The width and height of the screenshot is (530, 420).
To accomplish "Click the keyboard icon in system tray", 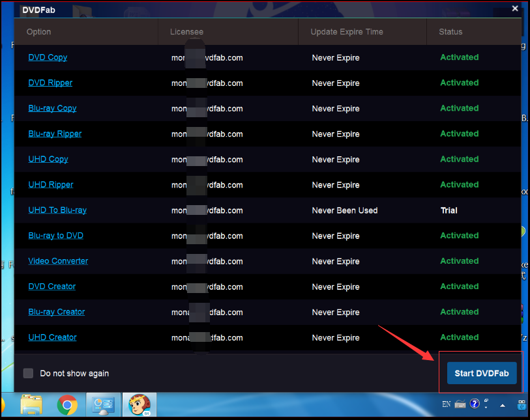I will click(460, 404).
